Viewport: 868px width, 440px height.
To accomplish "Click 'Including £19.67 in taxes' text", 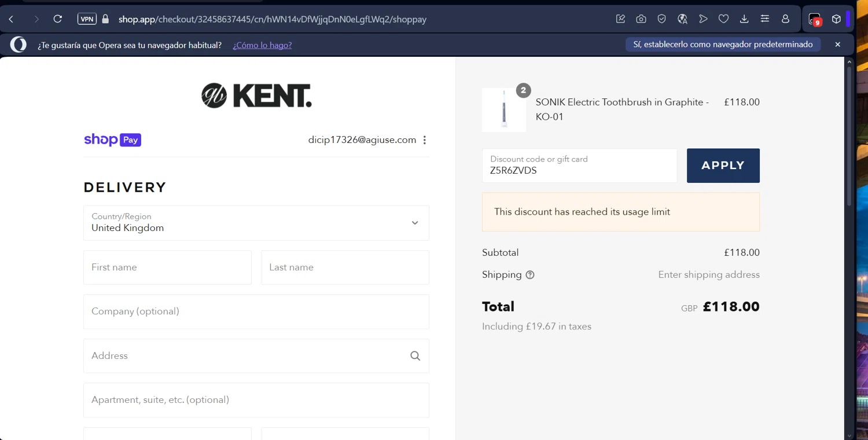I will tap(536, 327).
